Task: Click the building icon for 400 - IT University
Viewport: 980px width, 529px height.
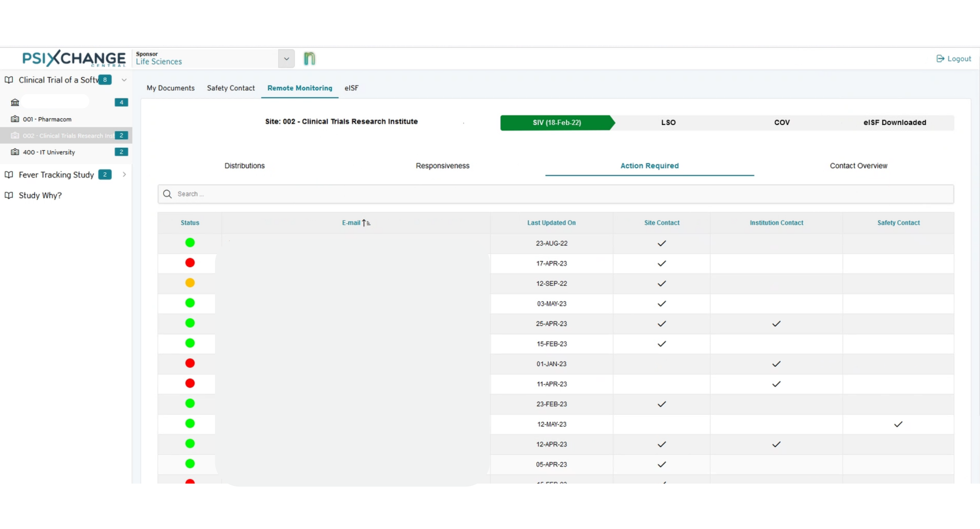Action: pos(15,152)
